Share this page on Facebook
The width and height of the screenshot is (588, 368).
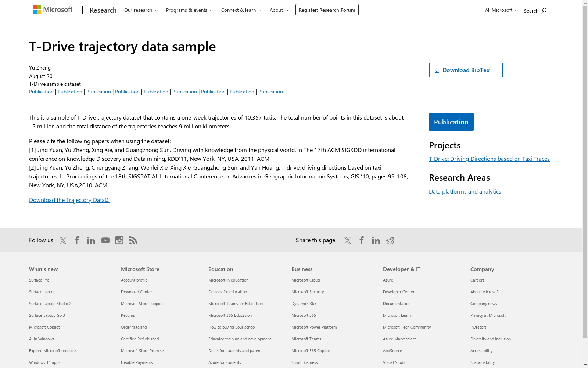click(362, 240)
